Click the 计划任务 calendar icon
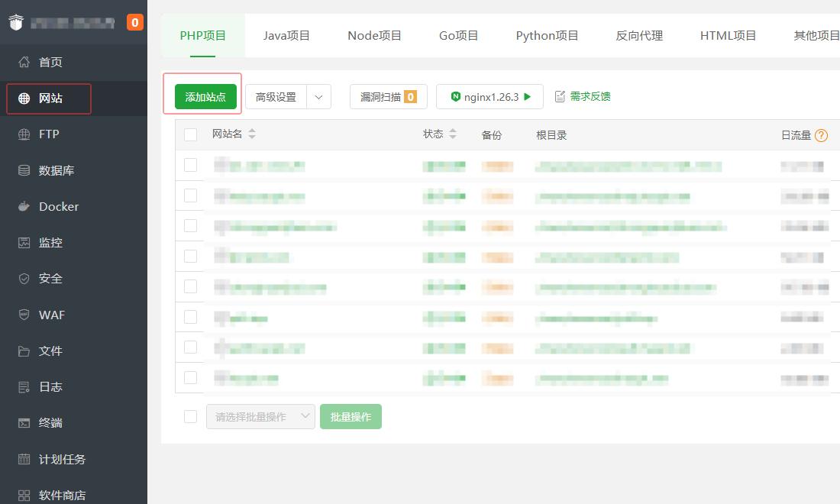 24,460
